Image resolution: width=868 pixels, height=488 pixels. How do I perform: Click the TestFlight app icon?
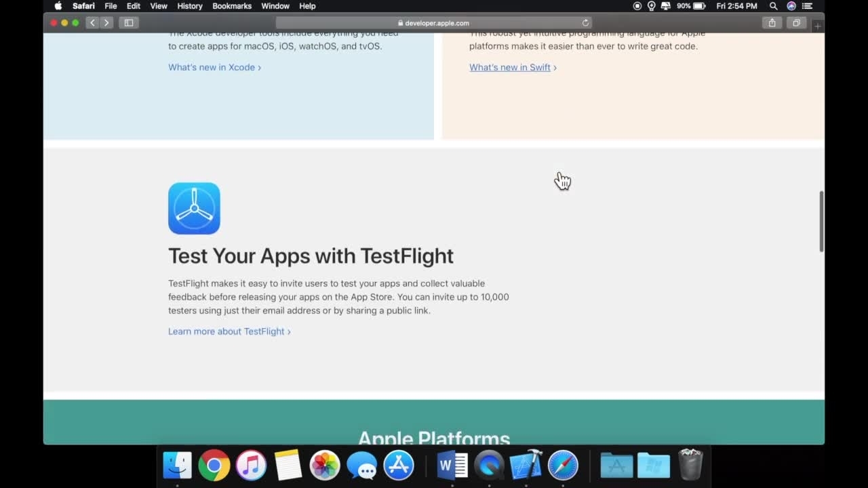click(x=194, y=208)
